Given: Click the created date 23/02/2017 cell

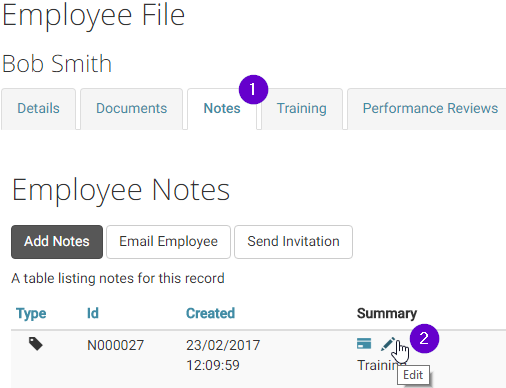Looking at the screenshot, I should tap(223, 345).
